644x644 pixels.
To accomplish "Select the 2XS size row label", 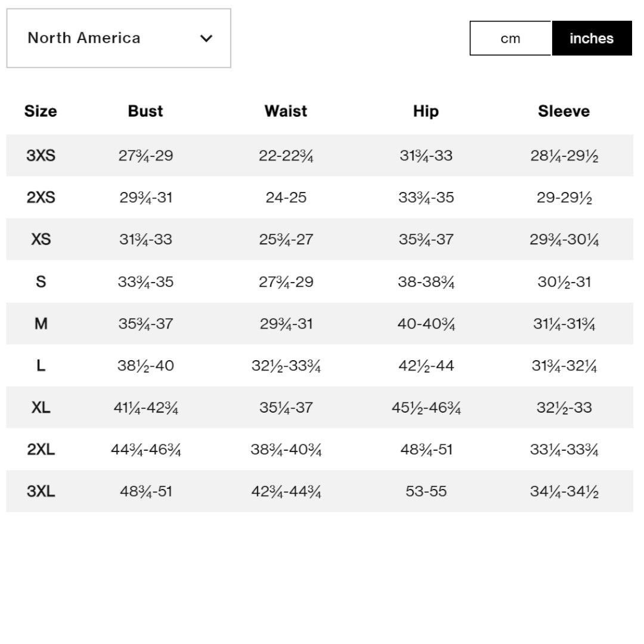I will pyautogui.click(x=41, y=197).
